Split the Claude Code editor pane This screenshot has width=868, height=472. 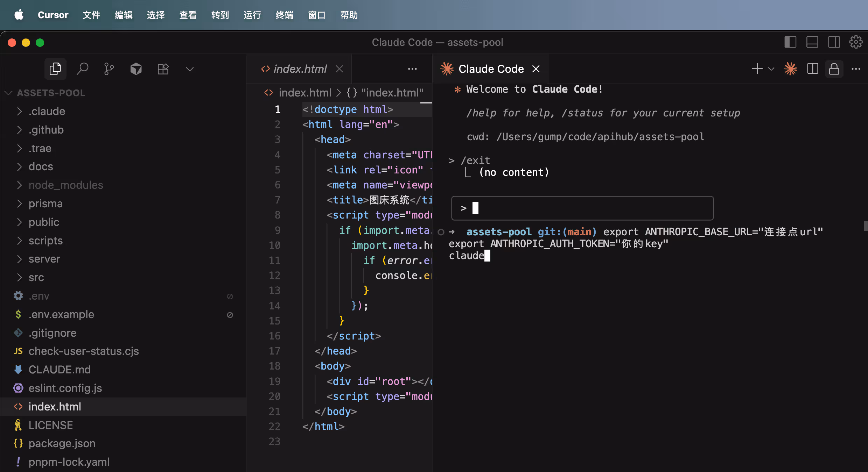point(812,69)
